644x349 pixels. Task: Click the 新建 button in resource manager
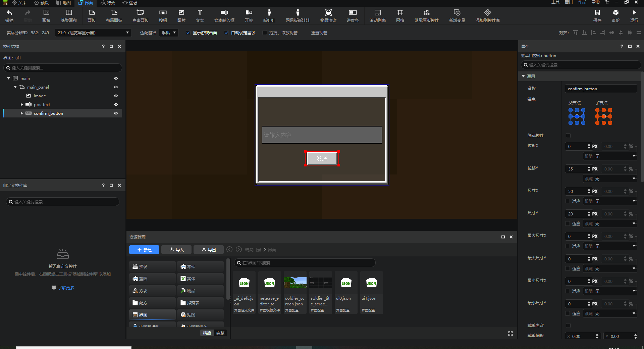(x=144, y=250)
